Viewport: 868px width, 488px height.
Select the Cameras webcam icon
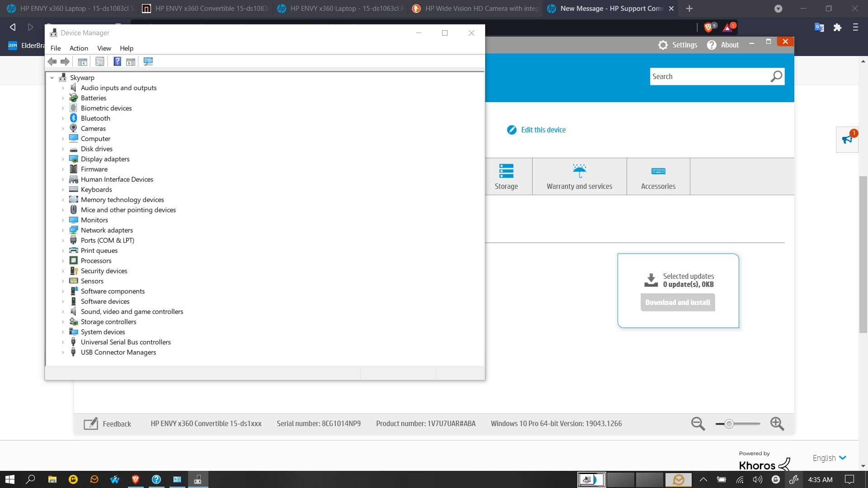pyautogui.click(x=73, y=128)
